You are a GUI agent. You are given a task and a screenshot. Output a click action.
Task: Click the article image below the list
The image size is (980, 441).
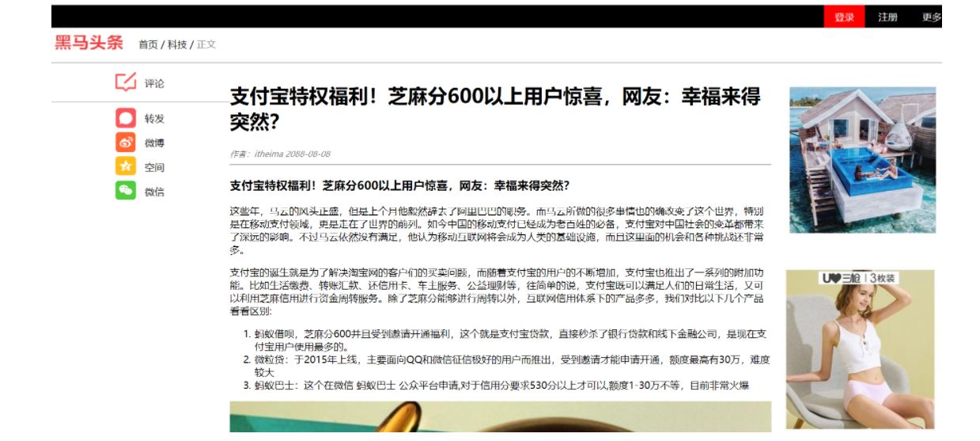[500, 416]
